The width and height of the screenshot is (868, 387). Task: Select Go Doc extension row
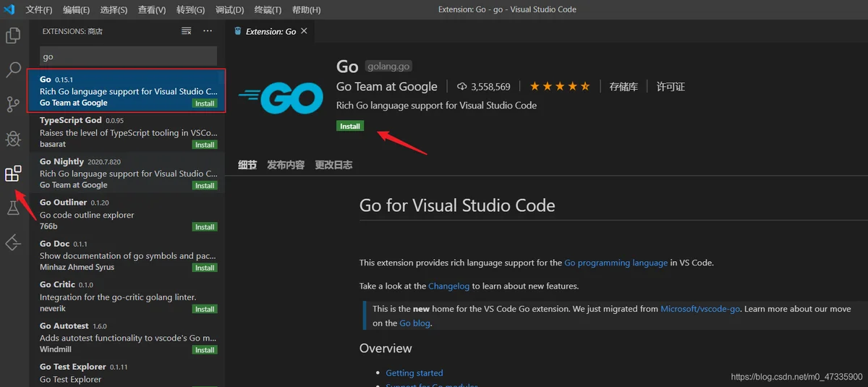coord(127,255)
